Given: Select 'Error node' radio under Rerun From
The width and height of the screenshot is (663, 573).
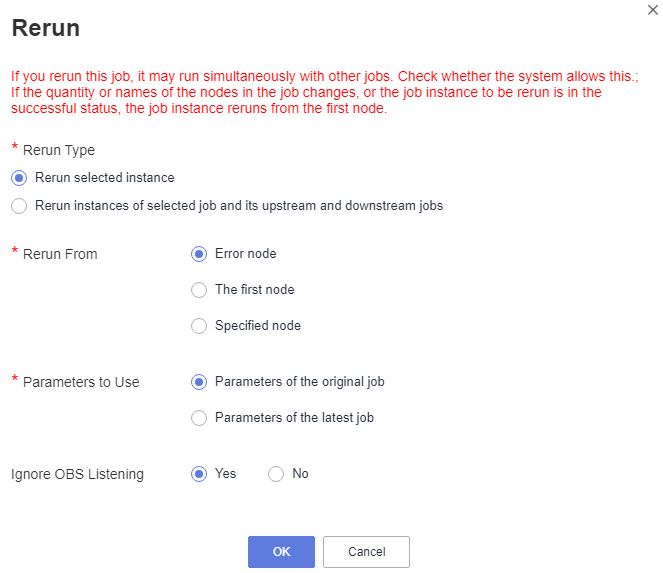Looking at the screenshot, I should click(x=199, y=254).
